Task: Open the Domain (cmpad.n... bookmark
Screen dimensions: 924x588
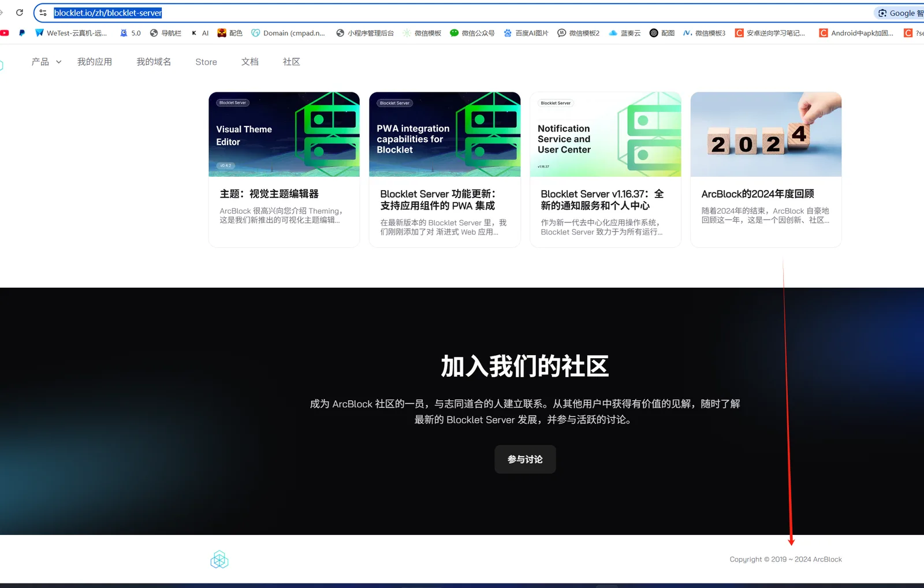Action: [288, 33]
